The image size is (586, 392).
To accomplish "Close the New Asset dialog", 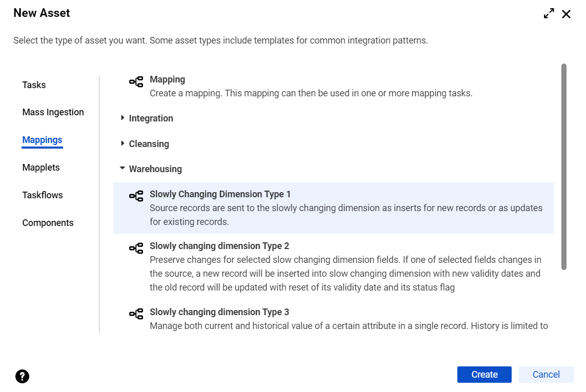I will tap(566, 14).
